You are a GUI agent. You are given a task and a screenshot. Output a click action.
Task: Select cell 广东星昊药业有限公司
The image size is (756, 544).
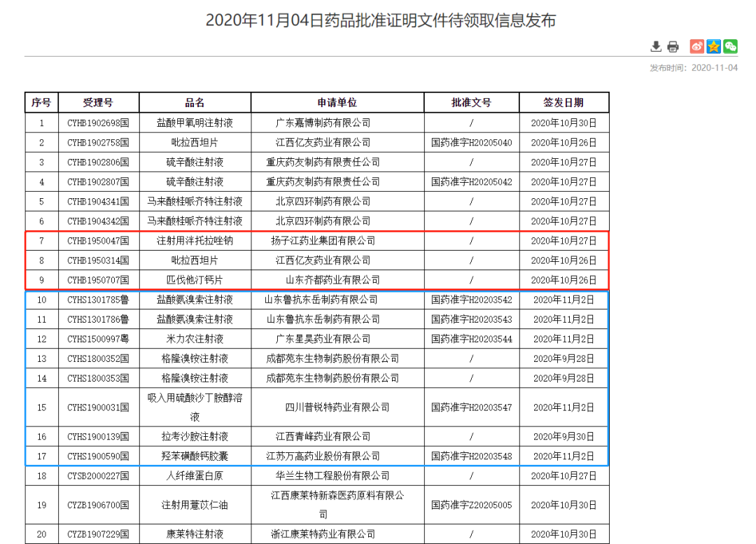(337, 340)
